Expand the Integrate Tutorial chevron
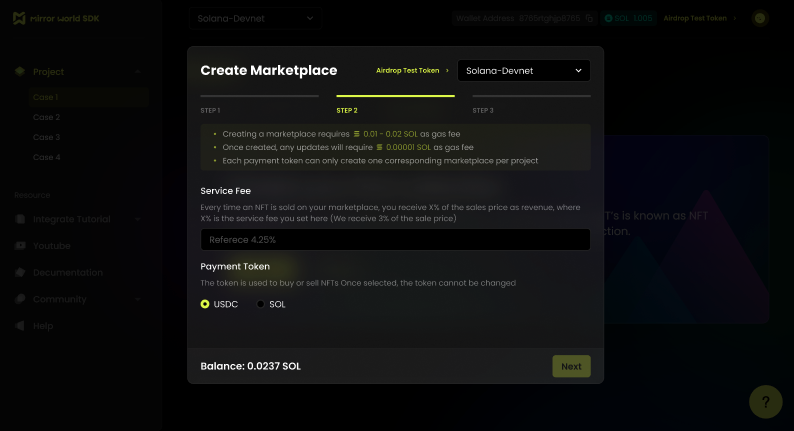 [138, 219]
